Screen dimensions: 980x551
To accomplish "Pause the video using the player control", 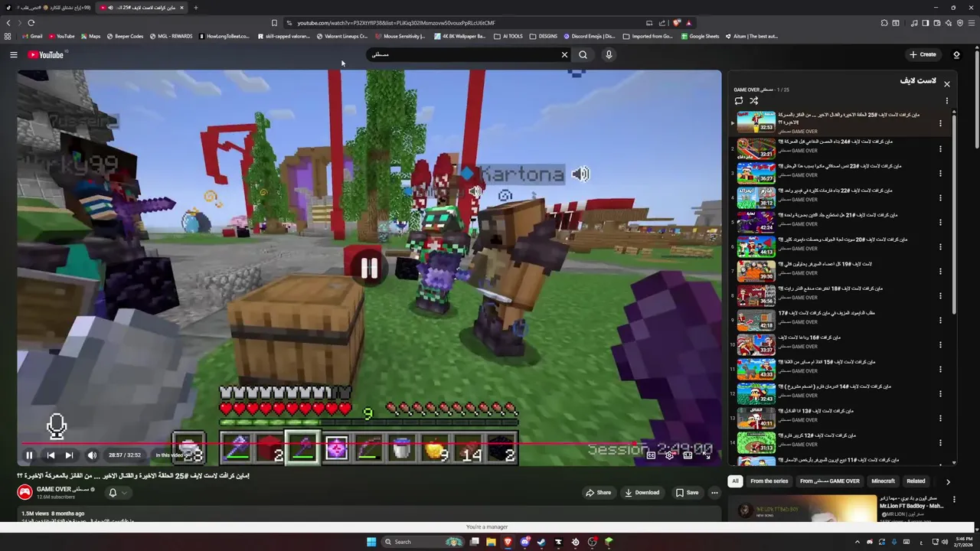I will click(x=29, y=455).
